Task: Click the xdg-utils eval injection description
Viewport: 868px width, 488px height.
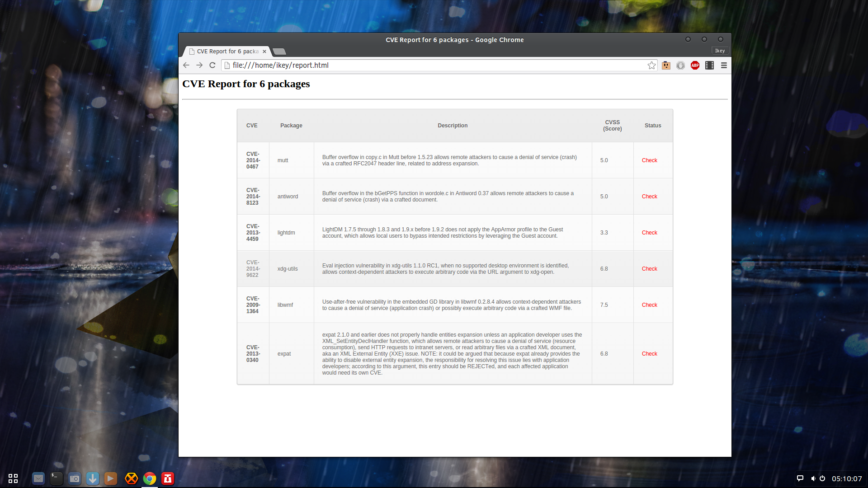Action: pyautogui.click(x=445, y=269)
